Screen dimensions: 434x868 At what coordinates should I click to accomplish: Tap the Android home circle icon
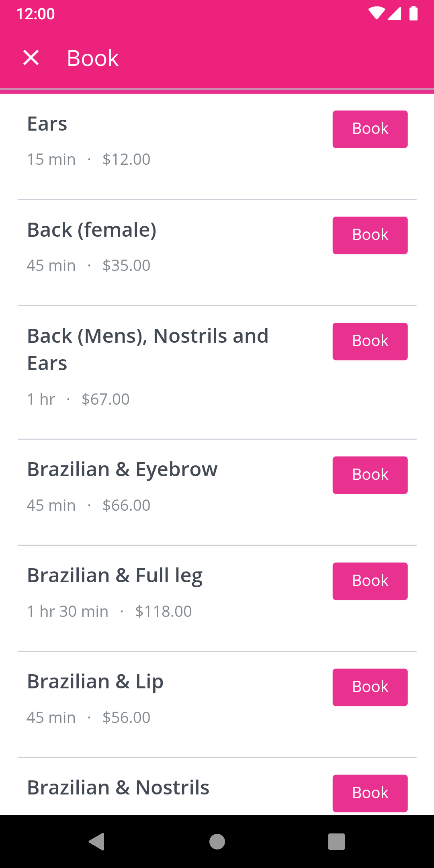click(x=217, y=841)
